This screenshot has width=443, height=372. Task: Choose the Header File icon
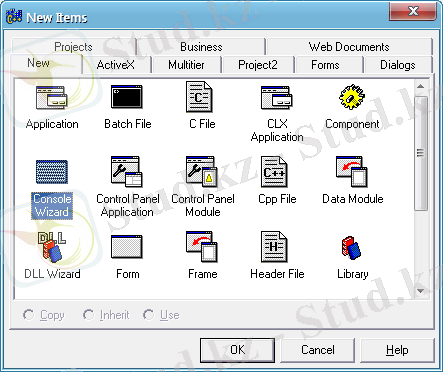(x=274, y=247)
